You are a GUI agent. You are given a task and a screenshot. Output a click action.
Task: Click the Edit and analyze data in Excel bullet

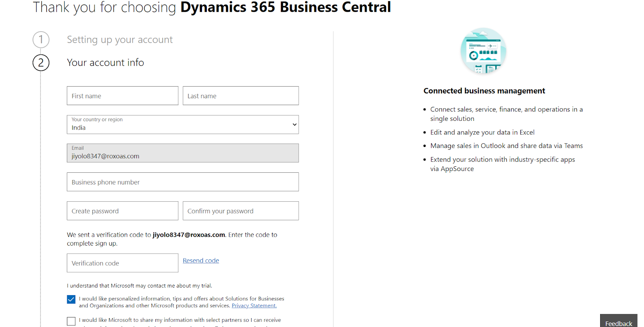point(482,132)
